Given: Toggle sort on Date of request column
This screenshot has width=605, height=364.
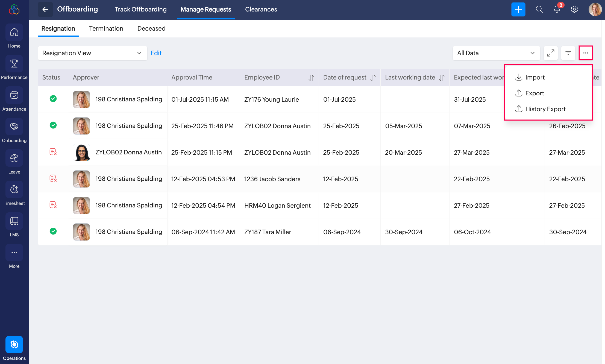Looking at the screenshot, I should (x=373, y=78).
